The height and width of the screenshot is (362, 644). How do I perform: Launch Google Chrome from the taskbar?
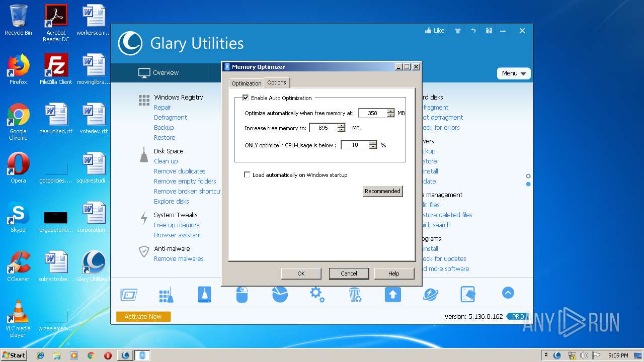[91, 355]
